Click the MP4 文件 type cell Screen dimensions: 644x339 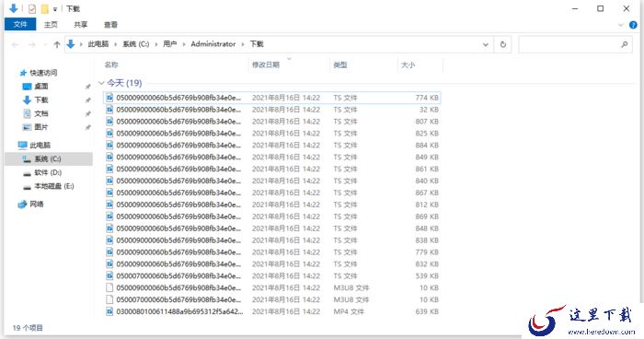(349, 311)
